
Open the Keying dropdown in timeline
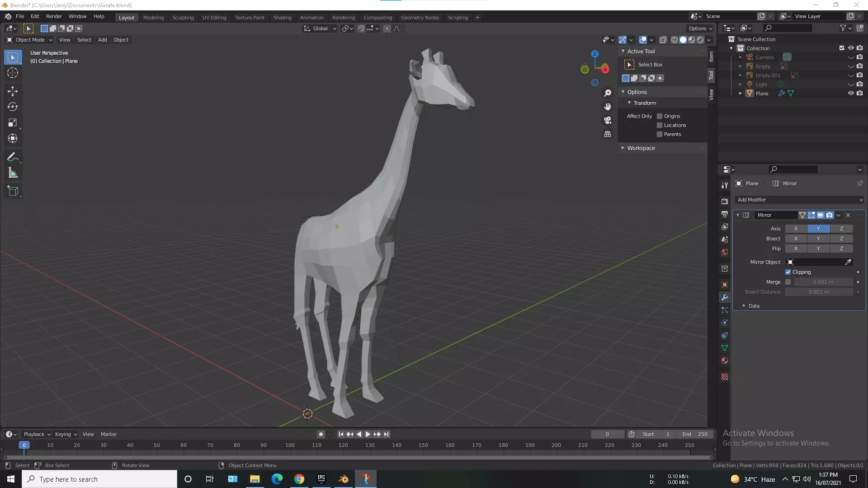(x=66, y=434)
